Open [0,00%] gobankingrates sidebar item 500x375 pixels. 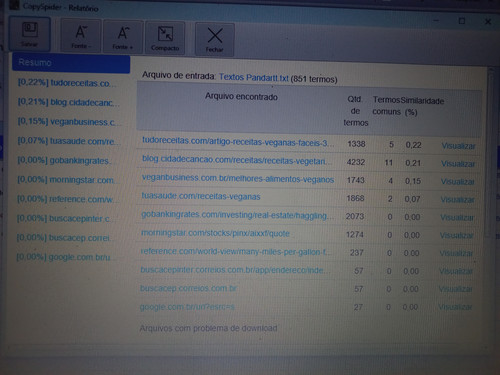(x=66, y=160)
